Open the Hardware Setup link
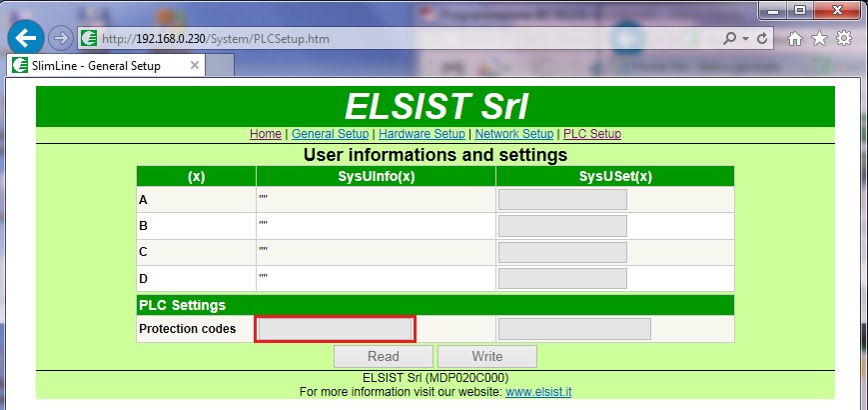The width and height of the screenshot is (868, 410). click(x=422, y=134)
